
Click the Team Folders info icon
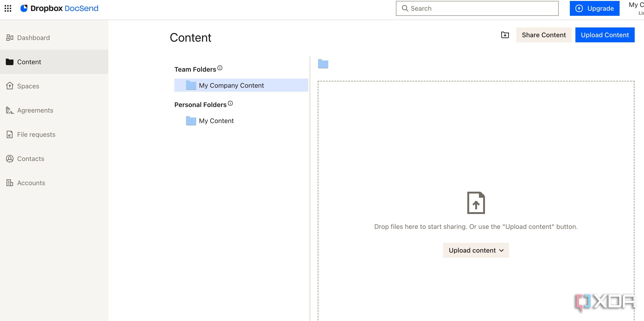point(220,68)
